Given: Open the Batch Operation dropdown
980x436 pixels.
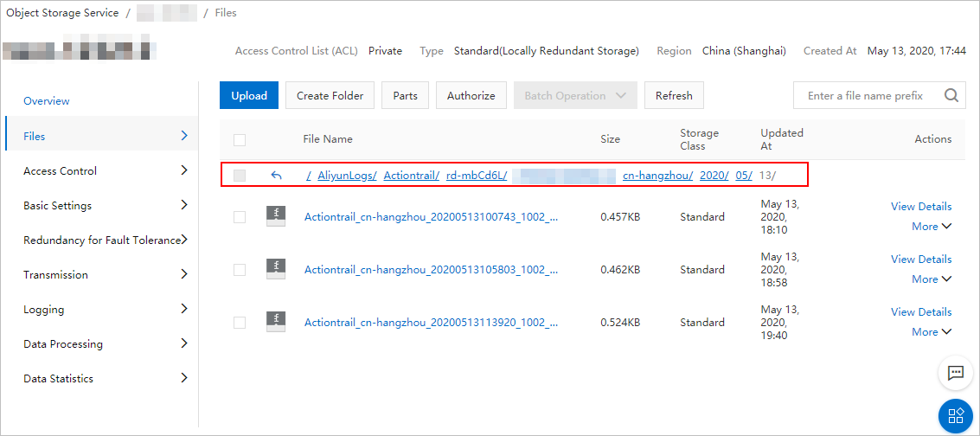Looking at the screenshot, I should [x=575, y=95].
